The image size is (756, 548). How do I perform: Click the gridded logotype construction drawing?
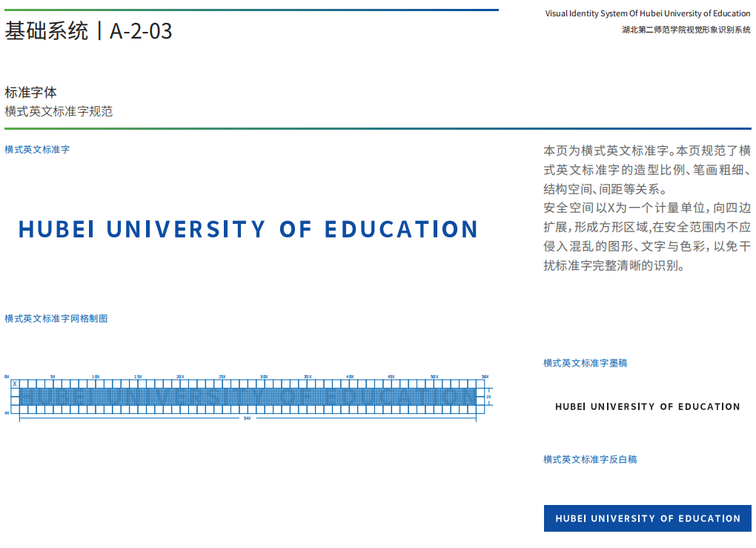point(247,397)
